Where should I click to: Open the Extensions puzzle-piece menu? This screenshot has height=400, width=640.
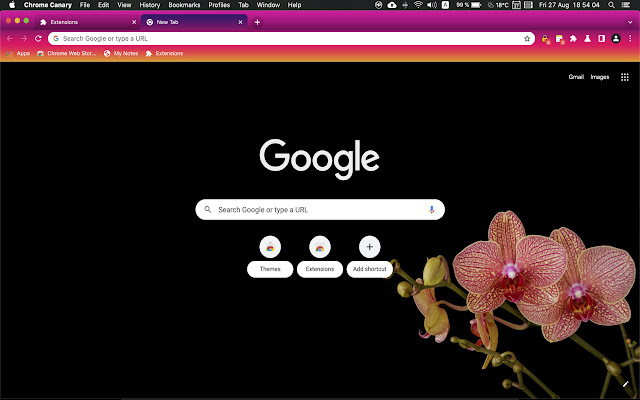tap(573, 38)
